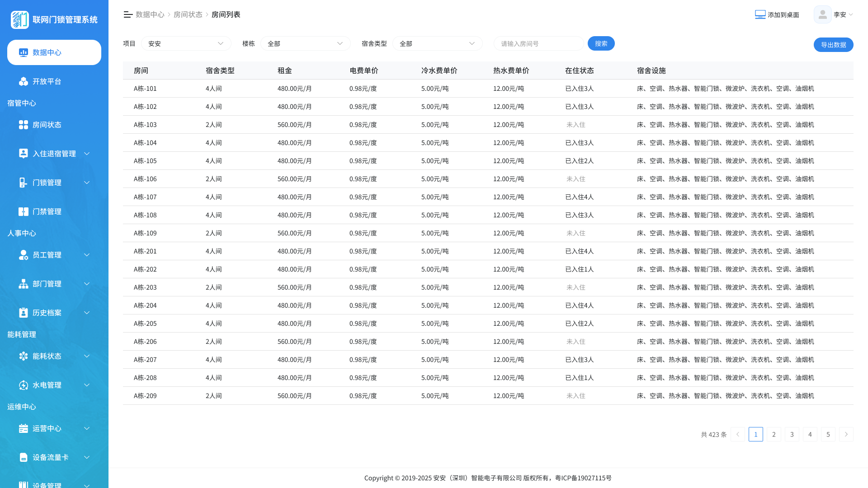Click the 部门管理 org-chart icon

24,284
